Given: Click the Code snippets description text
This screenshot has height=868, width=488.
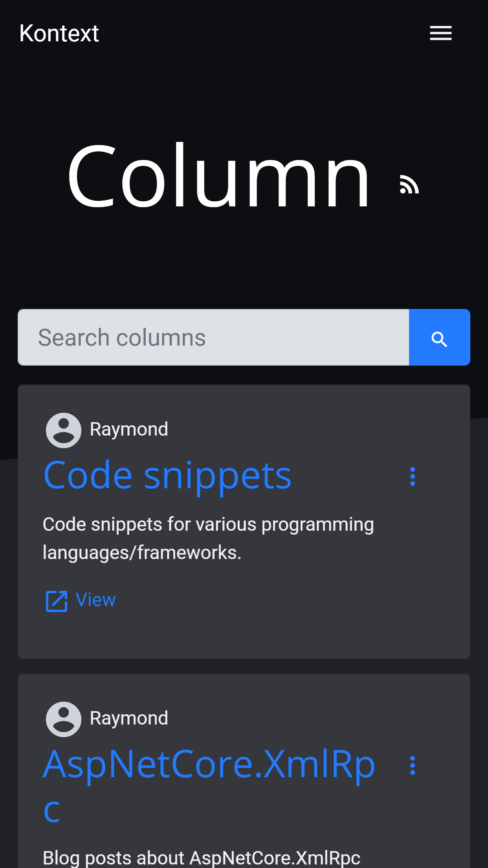Looking at the screenshot, I should (x=208, y=538).
